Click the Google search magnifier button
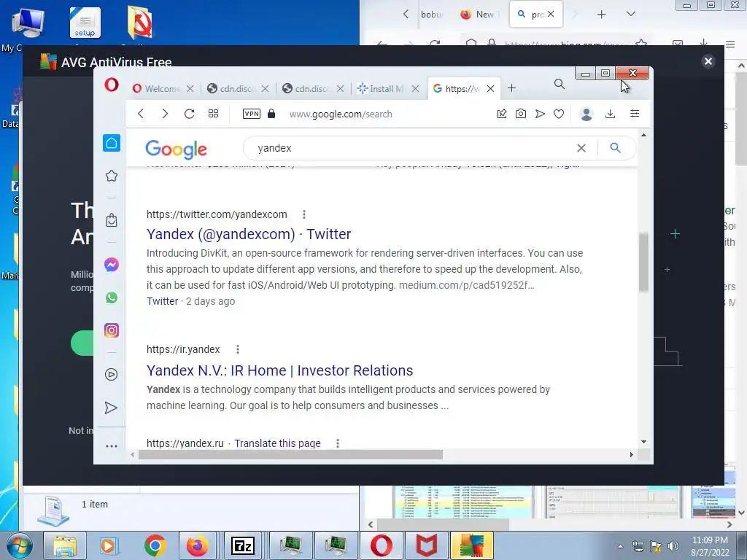This screenshot has width=747, height=560. coord(616,148)
